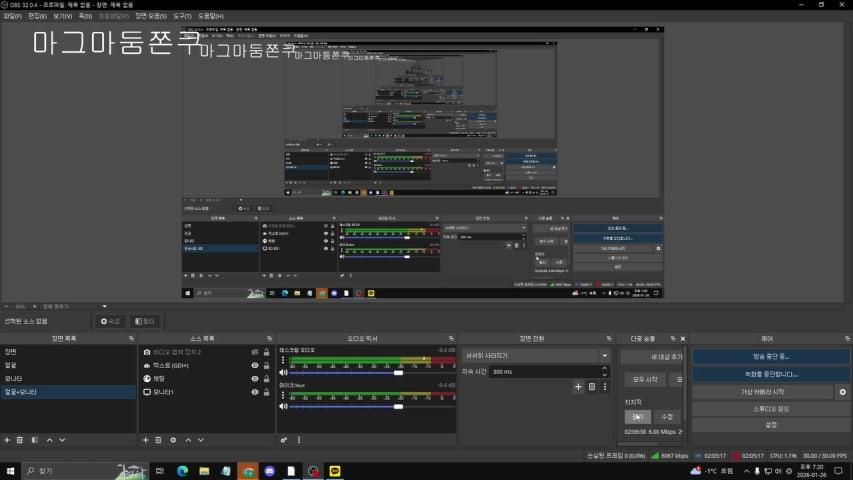Decrease transition duration with down arrow
The image size is (853, 480).
tap(604, 375)
